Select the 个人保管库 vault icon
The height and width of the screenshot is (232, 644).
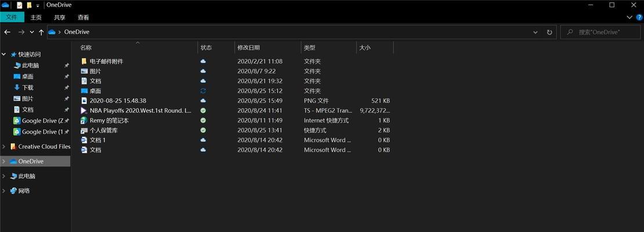click(84, 130)
